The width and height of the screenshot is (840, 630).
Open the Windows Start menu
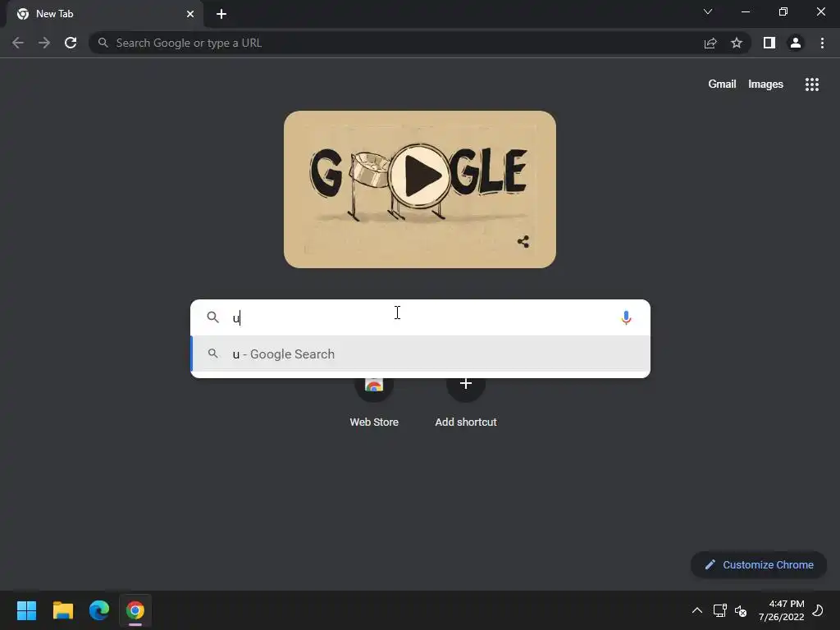coord(27,610)
